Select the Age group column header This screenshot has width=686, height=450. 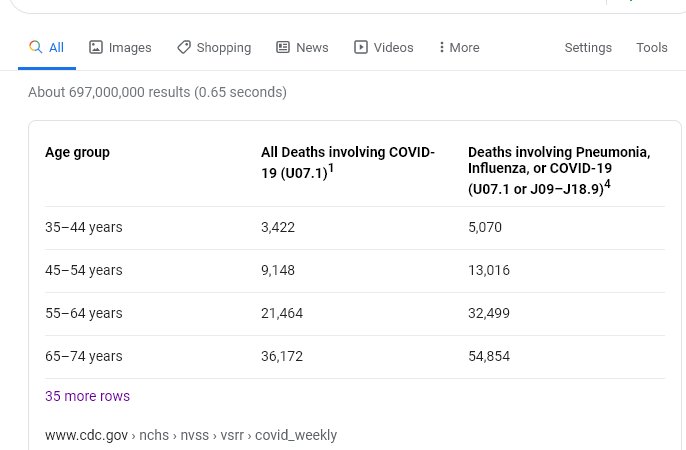coord(77,152)
